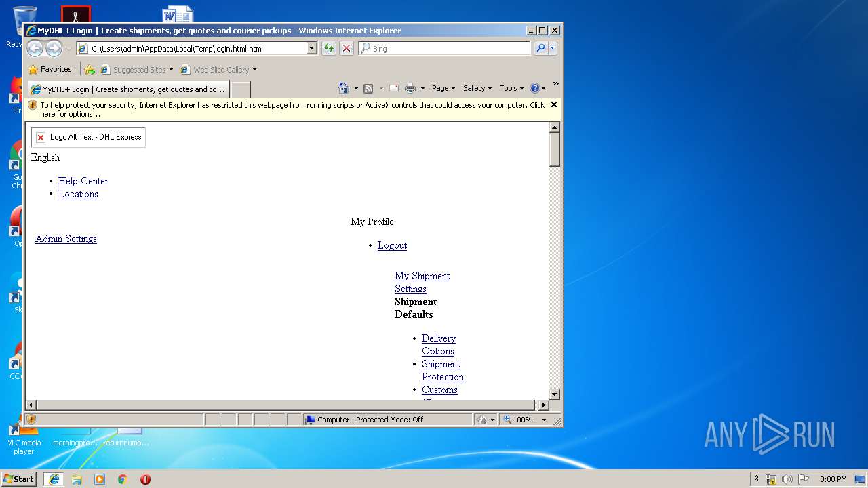
Task: Click the security shield icon in information bar
Action: [33, 105]
